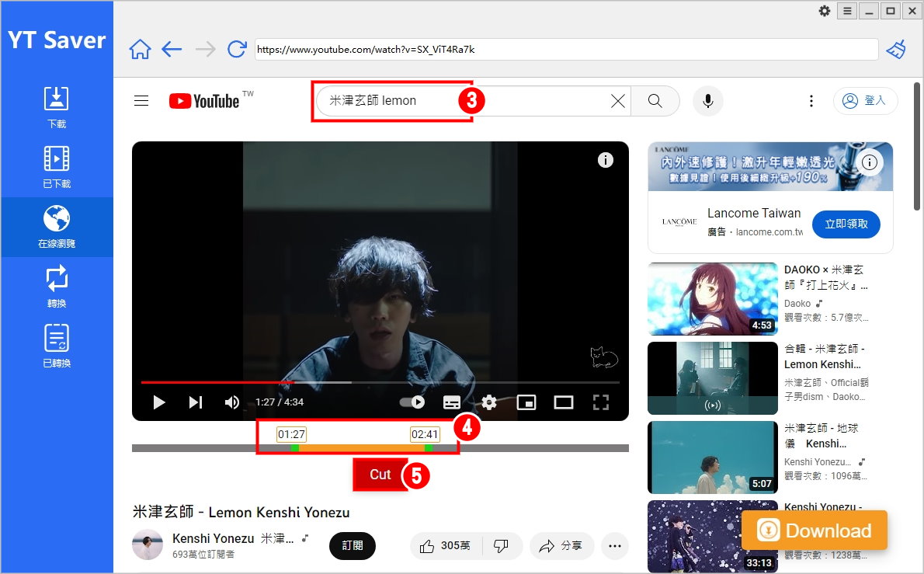The height and width of the screenshot is (574, 924).
Task: Toggle subtitles/closed captions
Action: point(452,402)
